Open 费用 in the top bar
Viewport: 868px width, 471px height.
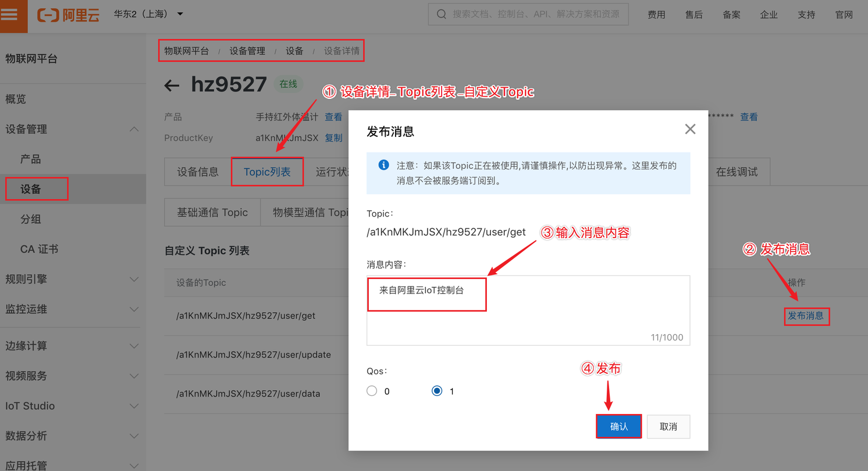pos(656,15)
